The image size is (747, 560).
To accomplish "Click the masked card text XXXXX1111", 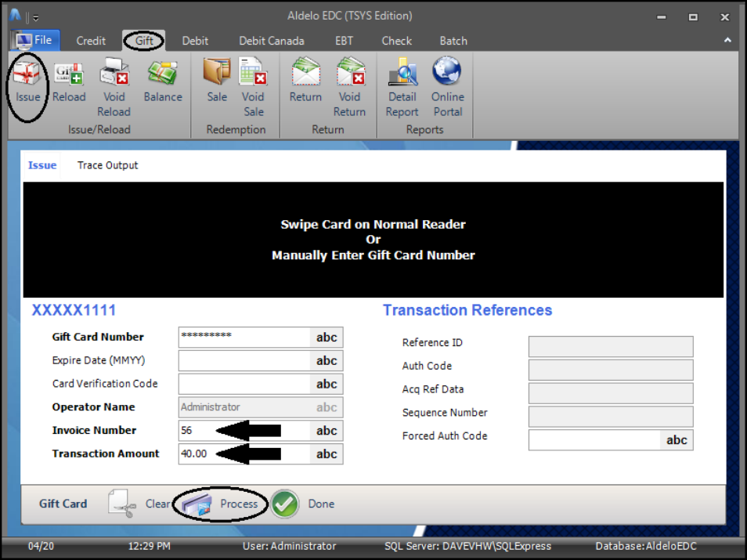I will 74,310.
